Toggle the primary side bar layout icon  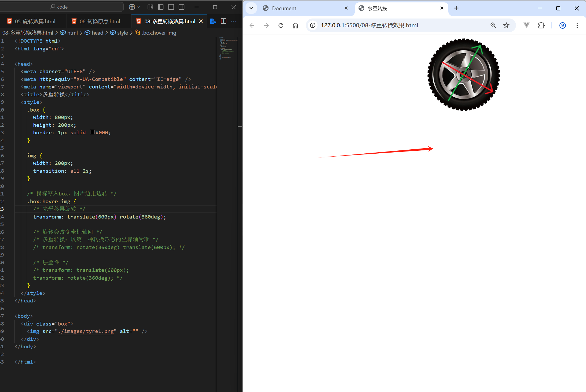[x=160, y=7]
